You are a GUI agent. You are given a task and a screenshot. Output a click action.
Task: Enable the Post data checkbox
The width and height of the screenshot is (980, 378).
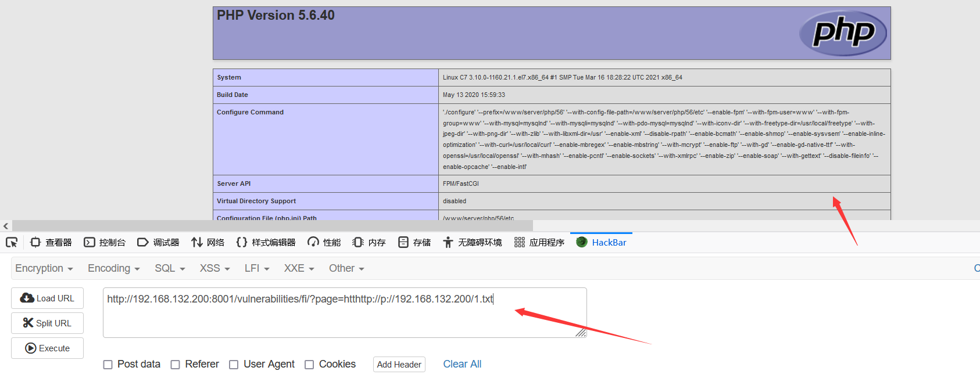[108, 365]
